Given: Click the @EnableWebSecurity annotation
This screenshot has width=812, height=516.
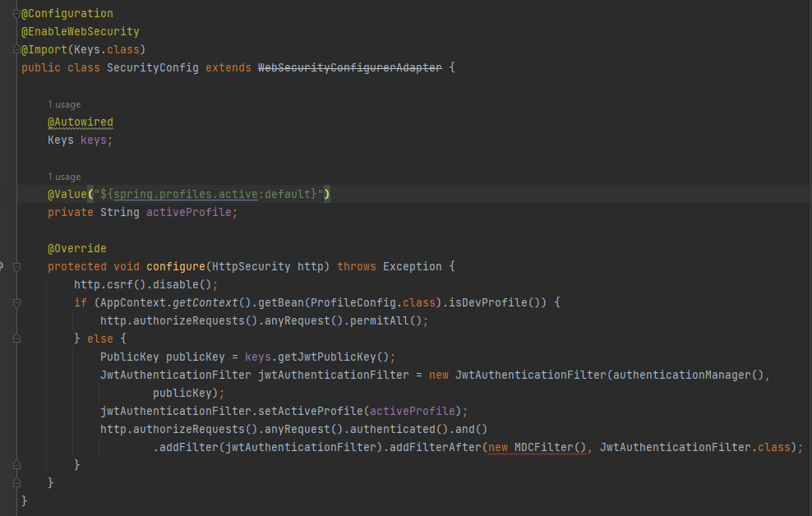Looking at the screenshot, I should 78,31.
